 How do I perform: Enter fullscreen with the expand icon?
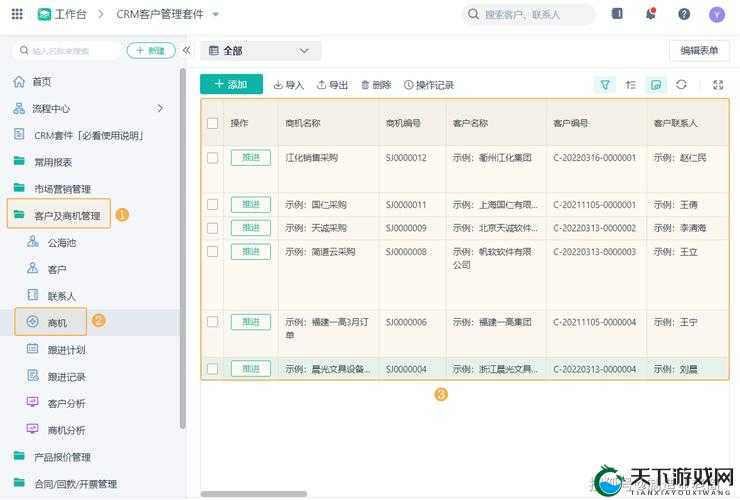[718, 85]
